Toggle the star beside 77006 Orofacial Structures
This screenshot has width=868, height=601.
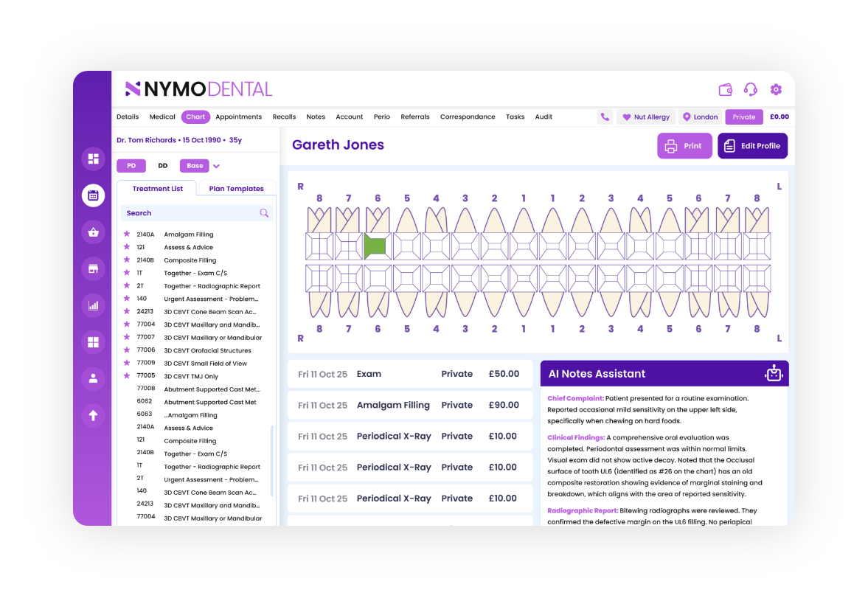pyautogui.click(x=127, y=350)
